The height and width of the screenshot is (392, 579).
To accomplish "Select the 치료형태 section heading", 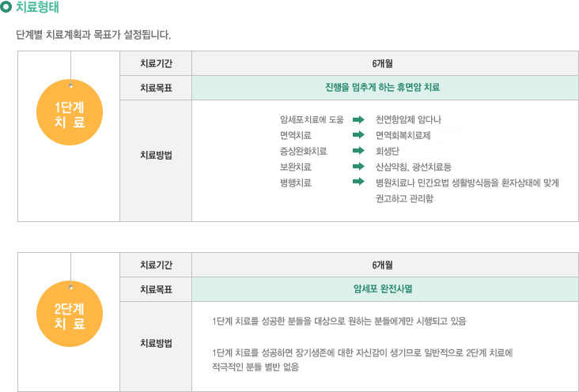I will coord(37,7).
